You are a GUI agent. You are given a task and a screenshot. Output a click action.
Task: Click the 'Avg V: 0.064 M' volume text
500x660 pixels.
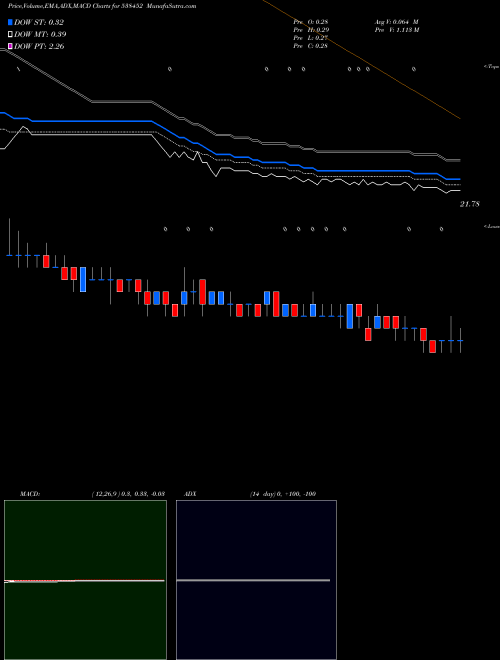click(x=396, y=22)
